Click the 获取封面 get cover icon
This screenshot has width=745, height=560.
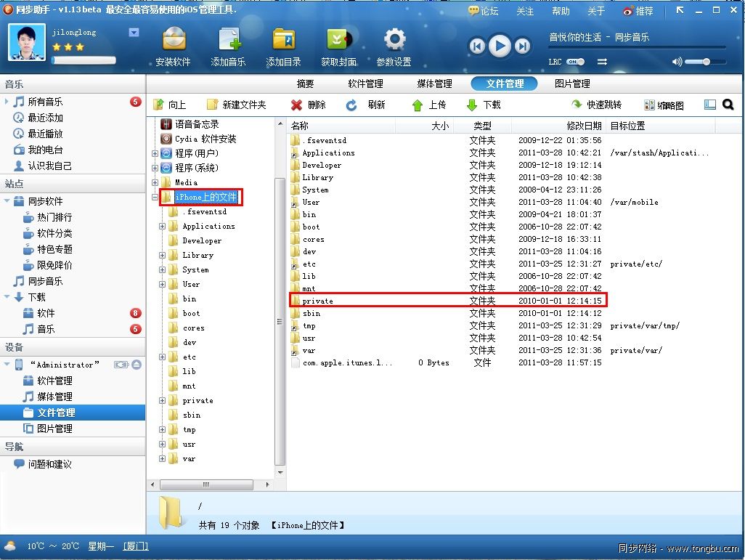click(x=339, y=39)
